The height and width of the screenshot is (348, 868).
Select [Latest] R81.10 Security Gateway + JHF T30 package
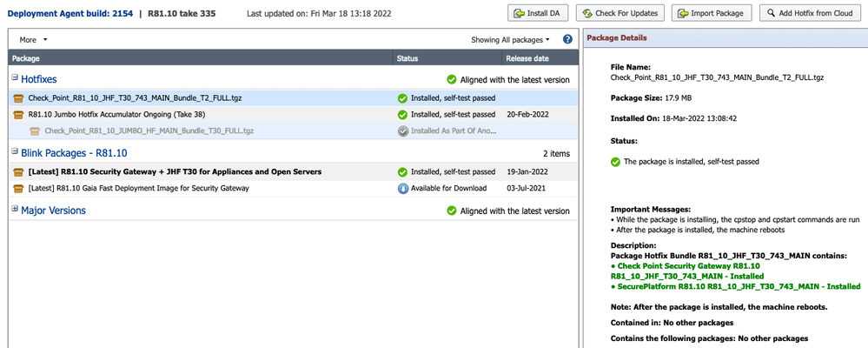(x=294, y=172)
